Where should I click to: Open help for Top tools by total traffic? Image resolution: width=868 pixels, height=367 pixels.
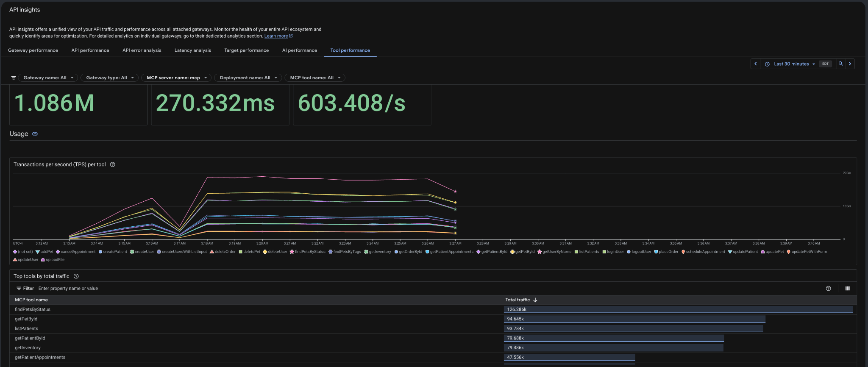tap(76, 276)
